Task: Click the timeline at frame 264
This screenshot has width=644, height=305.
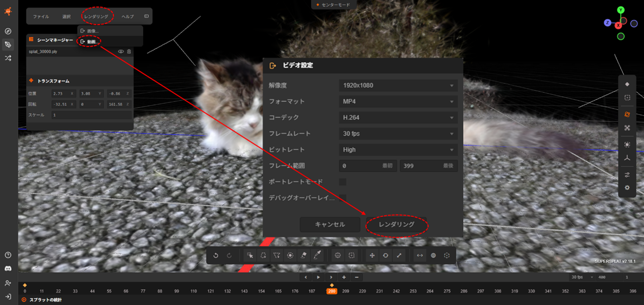Action: point(430,291)
